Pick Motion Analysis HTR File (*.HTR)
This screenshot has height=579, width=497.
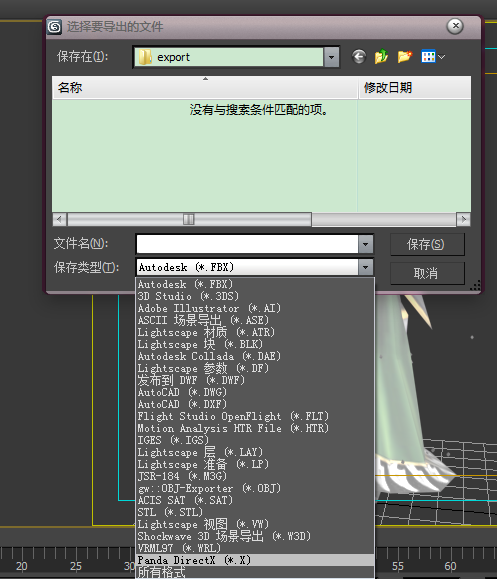(x=255, y=428)
